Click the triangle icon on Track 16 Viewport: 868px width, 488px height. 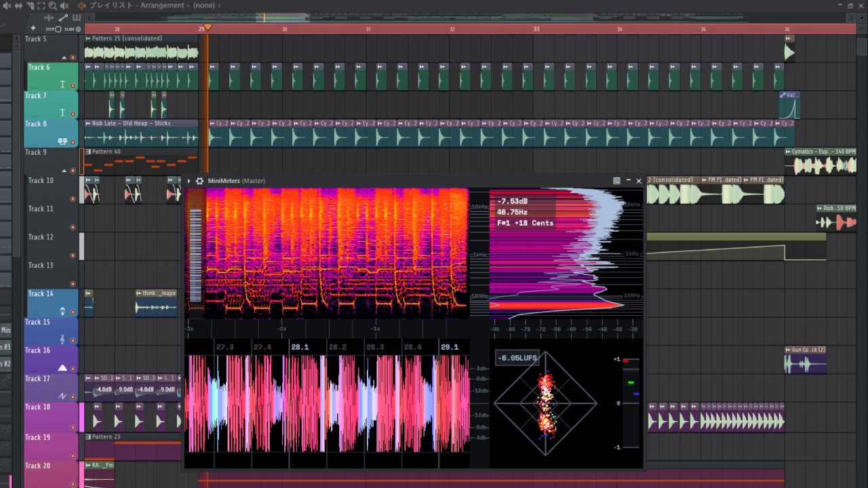coord(62,368)
